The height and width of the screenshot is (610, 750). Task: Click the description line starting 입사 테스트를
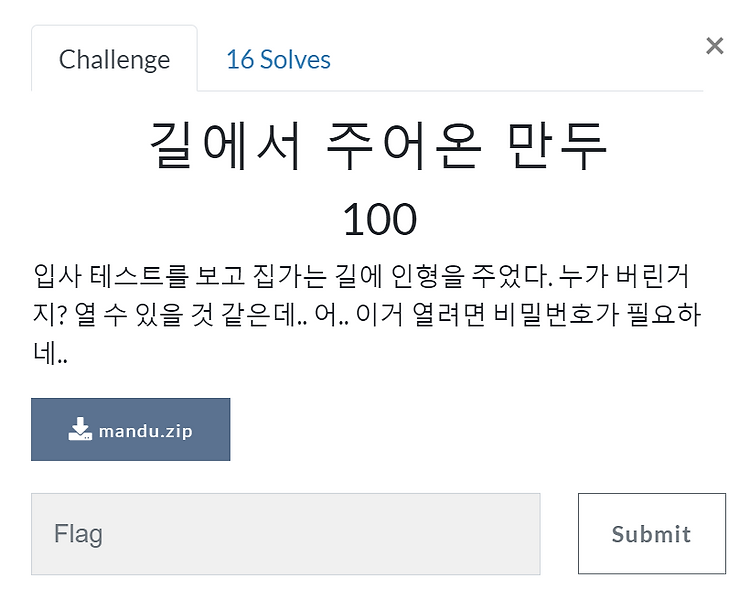(361, 276)
